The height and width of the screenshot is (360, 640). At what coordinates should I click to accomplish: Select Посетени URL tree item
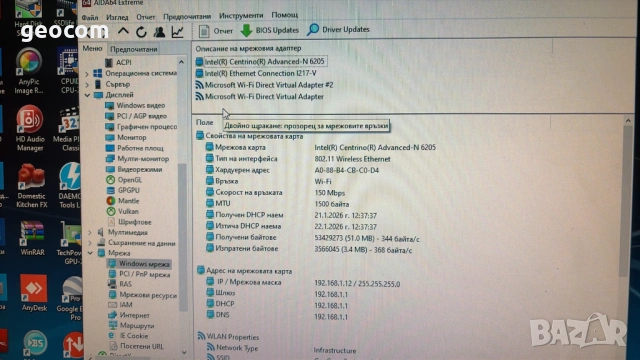point(136,347)
